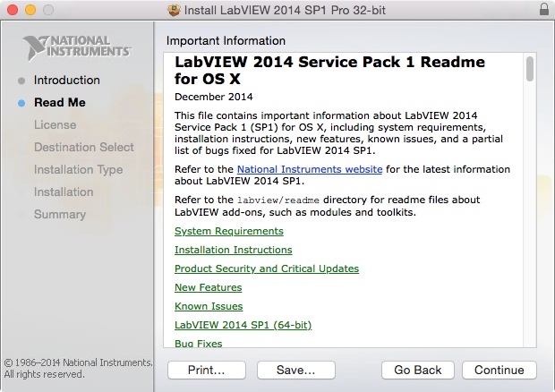Click the Important Information heading

tap(226, 40)
